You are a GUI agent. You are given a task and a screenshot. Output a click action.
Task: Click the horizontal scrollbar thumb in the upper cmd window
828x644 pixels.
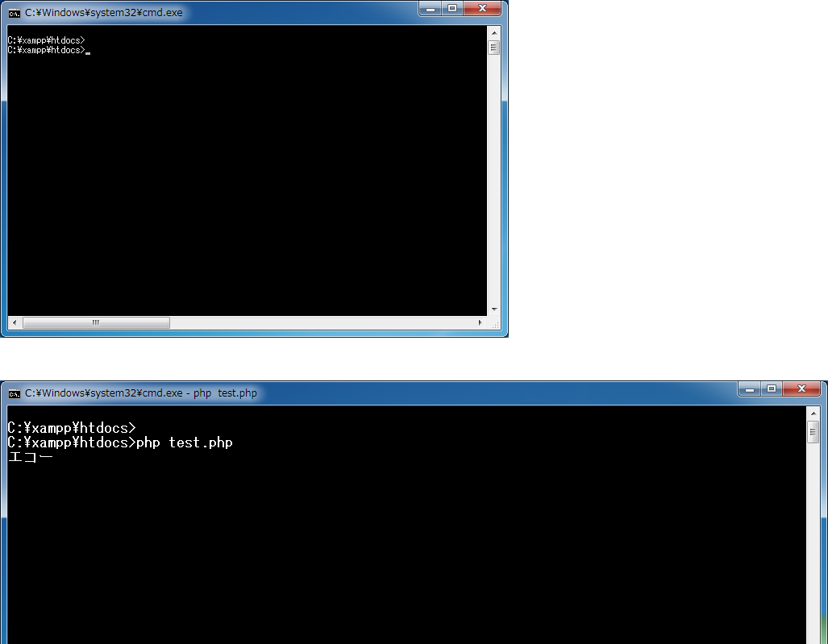point(96,322)
